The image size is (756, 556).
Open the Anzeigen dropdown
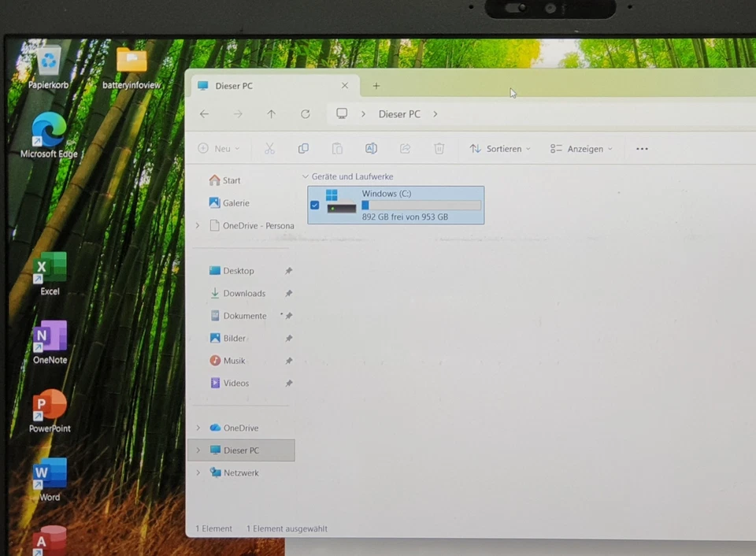tap(581, 149)
